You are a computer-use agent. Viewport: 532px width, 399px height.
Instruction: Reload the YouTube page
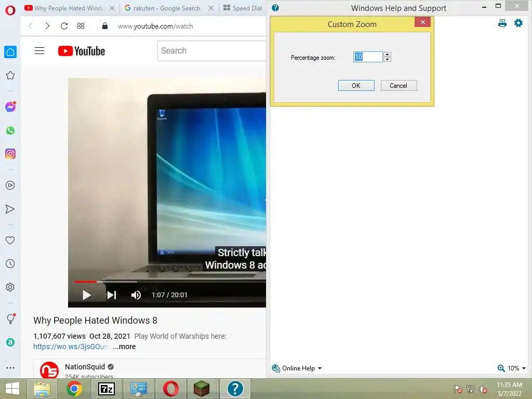pyautogui.click(x=64, y=26)
